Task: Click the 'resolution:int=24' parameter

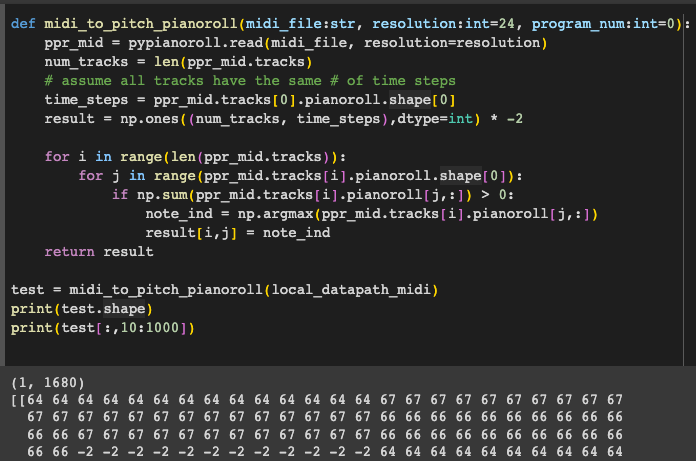Action: 443,24
